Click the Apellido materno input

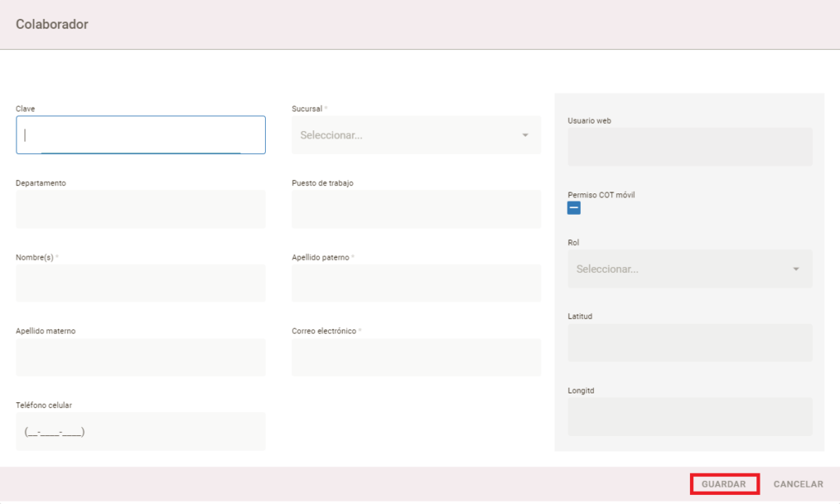(x=140, y=357)
